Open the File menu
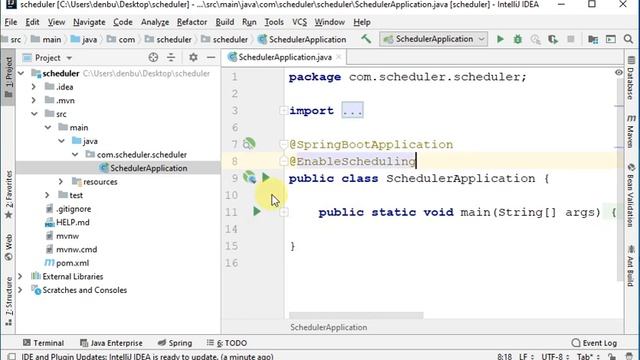640x360 pixels. pos(11,22)
